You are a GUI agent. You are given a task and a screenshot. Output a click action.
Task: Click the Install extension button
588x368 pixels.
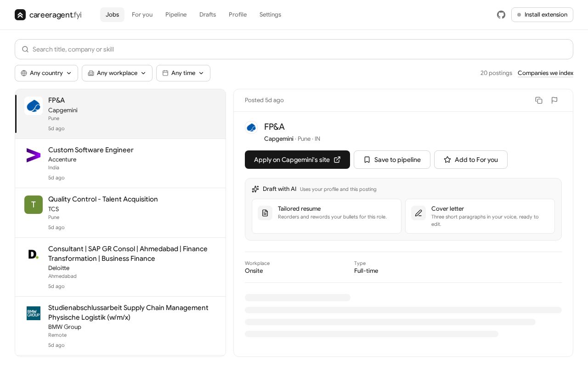click(x=542, y=15)
